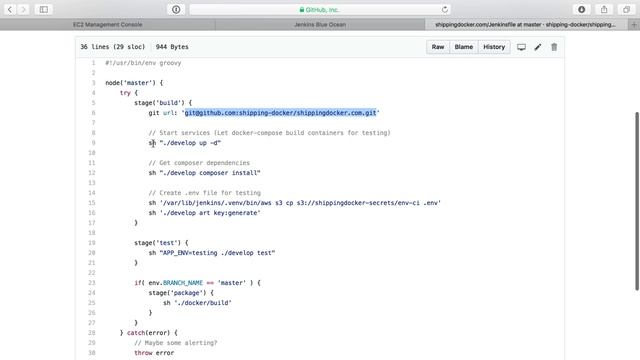Click the "Maybe some alerting?" comment
Viewport: 640px width, 360px height.
click(x=176, y=343)
